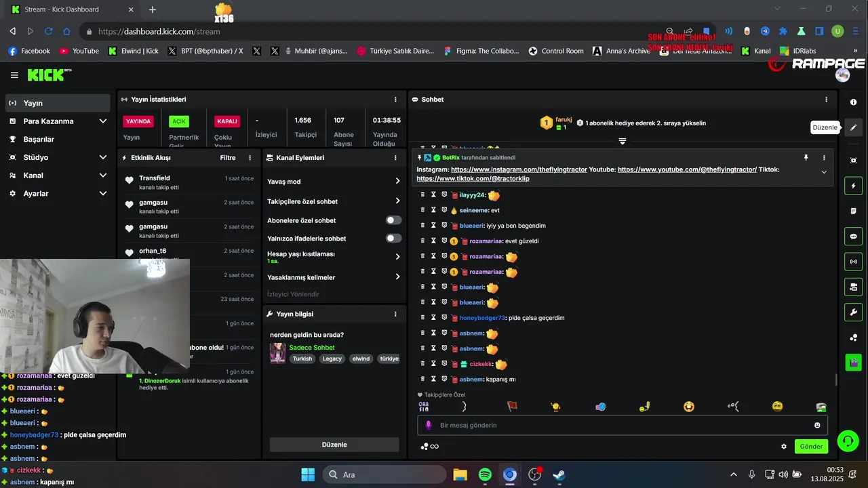Toggle Yalnızca ifadelerle sohbet switch
This screenshot has height=488, width=868.
pos(393,238)
